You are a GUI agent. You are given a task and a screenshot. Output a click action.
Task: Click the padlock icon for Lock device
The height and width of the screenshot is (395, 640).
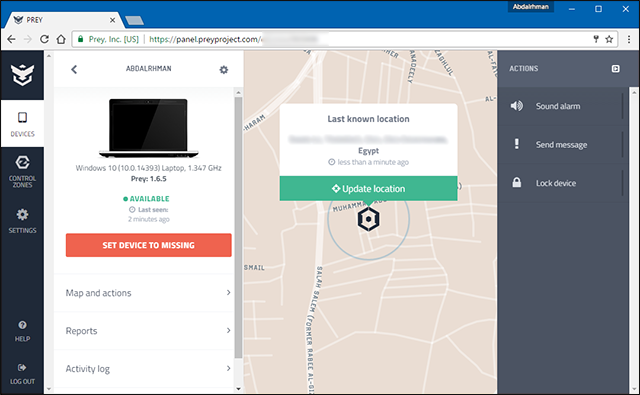[x=517, y=182]
